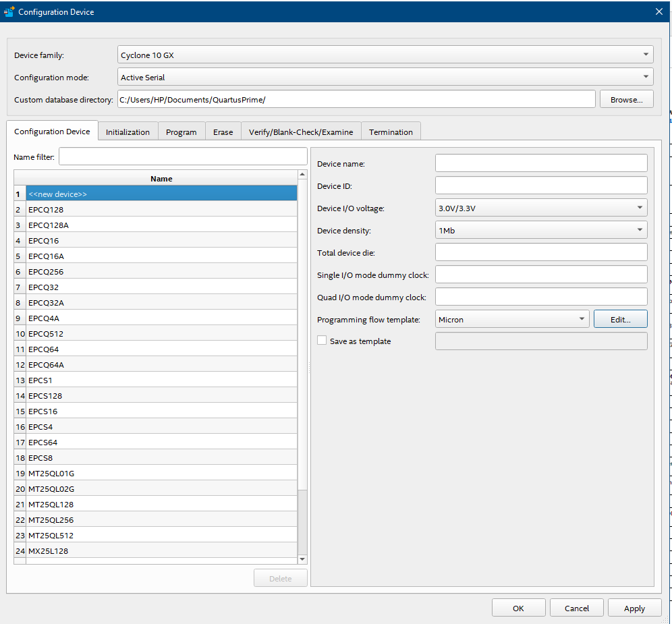Go to the Termination tab
Image resolution: width=672 pixels, height=624 pixels.
pyautogui.click(x=391, y=132)
